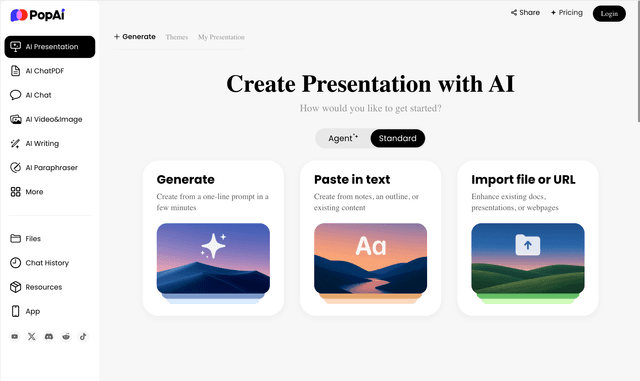Open PopAi's YouTube channel icon
The width and height of the screenshot is (640, 381).
point(15,336)
